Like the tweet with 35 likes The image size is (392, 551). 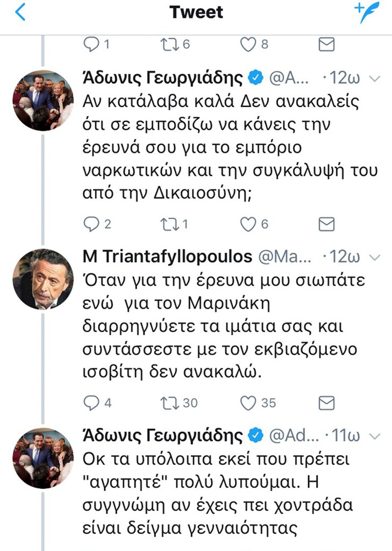point(248,402)
